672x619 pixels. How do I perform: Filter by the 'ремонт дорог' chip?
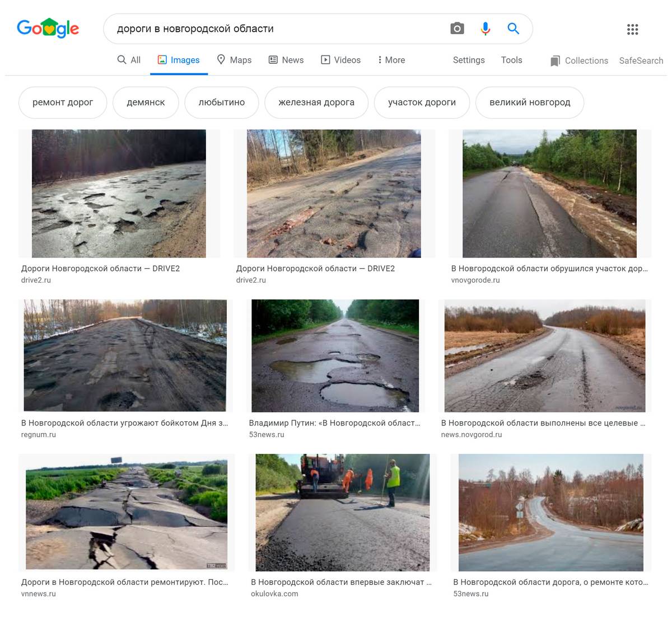click(63, 102)
